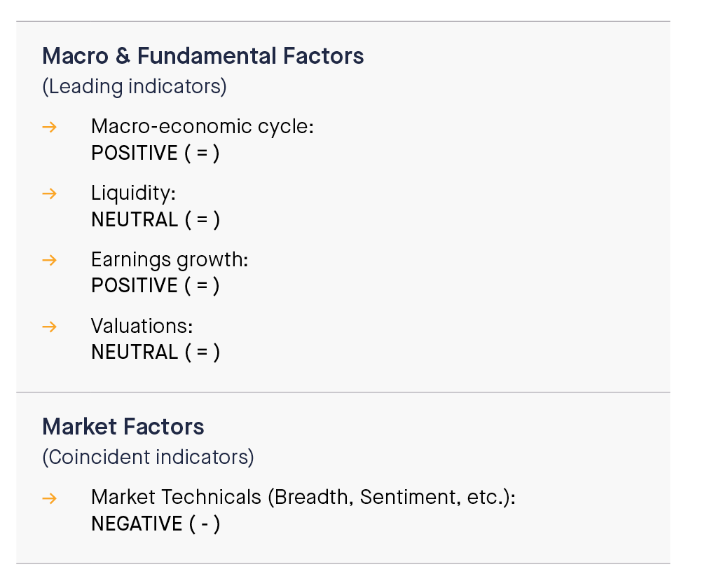Click the orange arrow next to Valuations
Image resolution: width=707 pixels, height=588 pixels.
[x=50, y=327]
